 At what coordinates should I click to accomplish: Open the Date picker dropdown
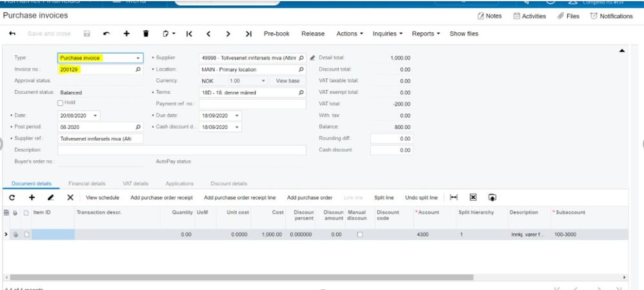pyautogui.click(x=96, y=116)
